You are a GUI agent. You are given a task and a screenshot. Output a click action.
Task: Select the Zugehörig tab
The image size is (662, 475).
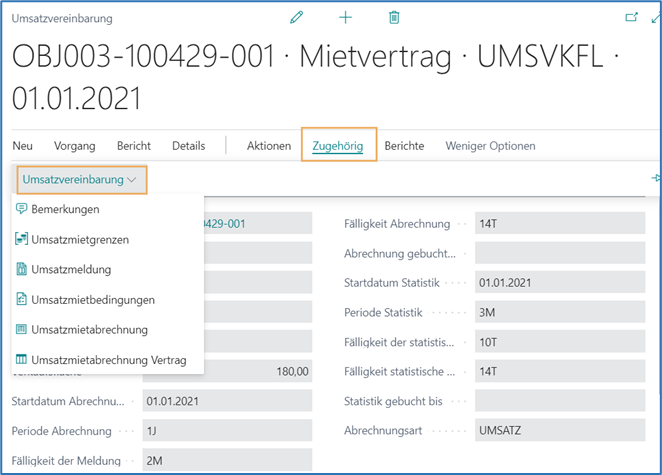pyautogui.click(x=338, y=146)
